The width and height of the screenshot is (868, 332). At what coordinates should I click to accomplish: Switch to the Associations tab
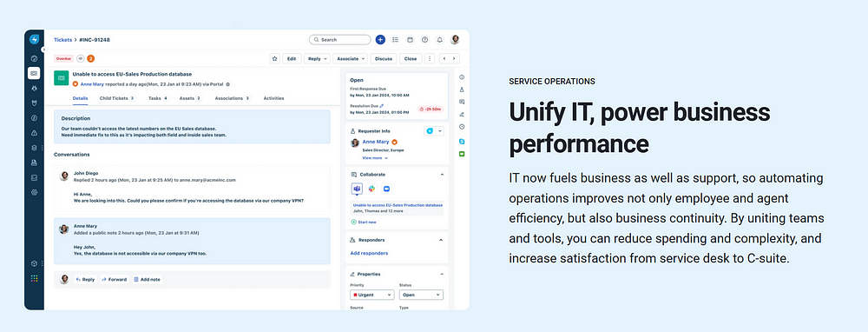[x=233, y=98]
